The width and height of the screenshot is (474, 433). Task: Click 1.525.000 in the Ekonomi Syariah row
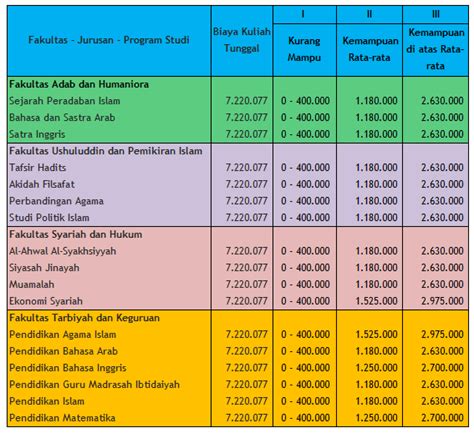[x=376, y=301]
